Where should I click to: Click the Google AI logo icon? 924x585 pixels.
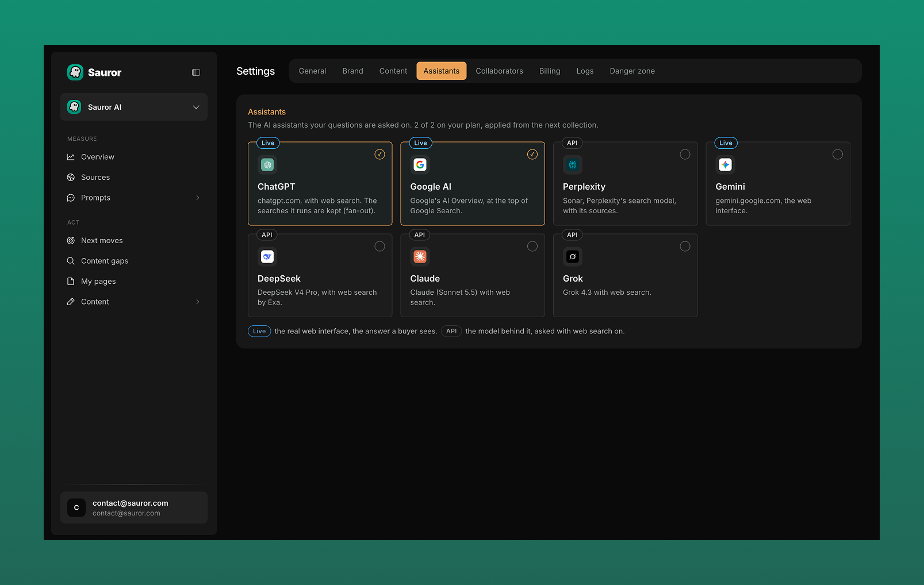click(420, 165)
